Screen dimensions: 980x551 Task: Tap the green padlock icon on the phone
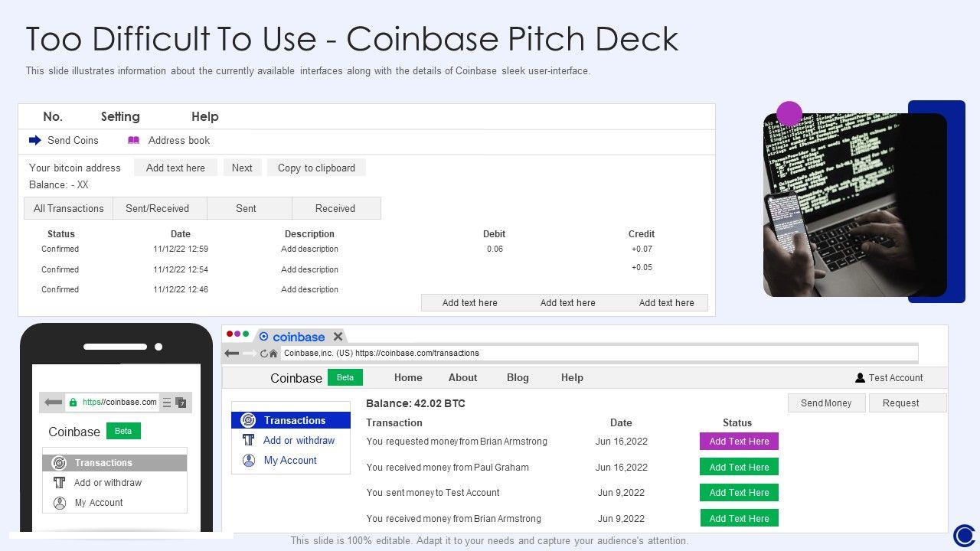(73, 403)
